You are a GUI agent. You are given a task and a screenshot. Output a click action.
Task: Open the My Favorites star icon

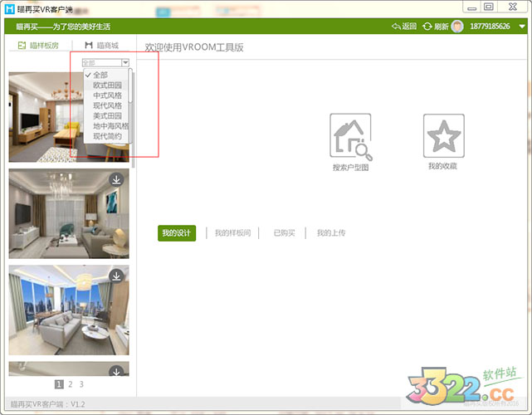click(x=443, y=136)
